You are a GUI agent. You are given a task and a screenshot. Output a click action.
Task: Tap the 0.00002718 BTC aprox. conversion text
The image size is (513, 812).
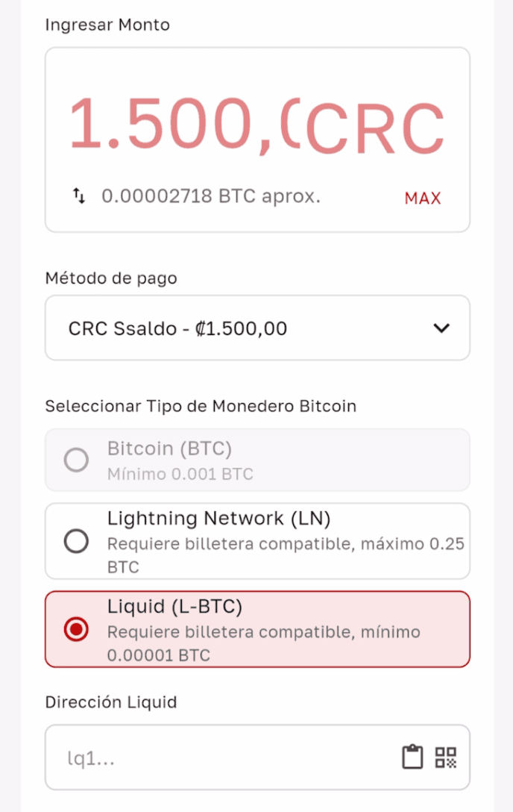pyautogui.click(x=211, y=197)
